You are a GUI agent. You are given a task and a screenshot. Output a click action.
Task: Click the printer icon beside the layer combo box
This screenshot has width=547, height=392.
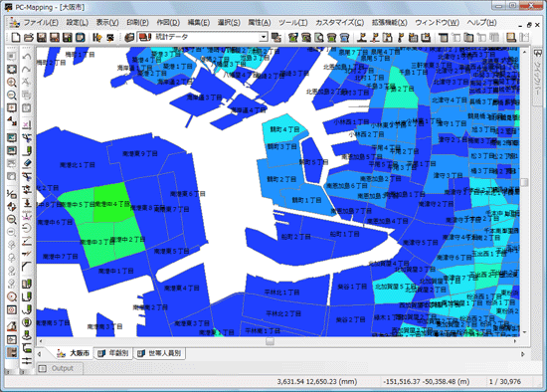tap(129, 37)
